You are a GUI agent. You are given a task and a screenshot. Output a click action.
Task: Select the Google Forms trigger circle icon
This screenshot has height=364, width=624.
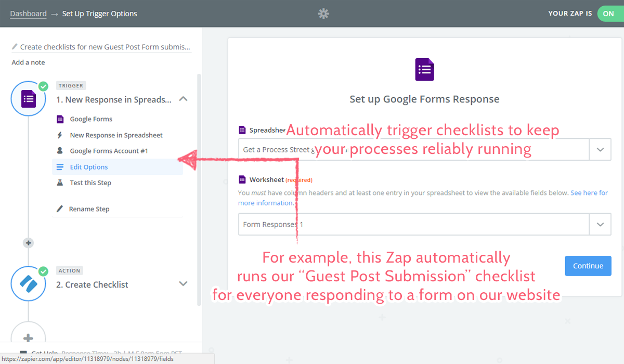(x=29, y=98)
